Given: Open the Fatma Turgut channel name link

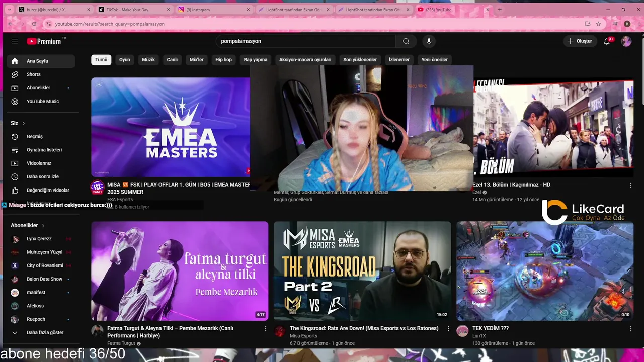Looking at the screenshot, I should 121,343.
